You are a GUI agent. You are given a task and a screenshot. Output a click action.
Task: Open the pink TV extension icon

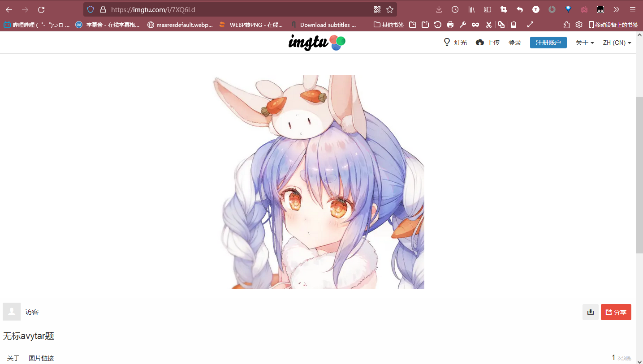coord(584,9)
